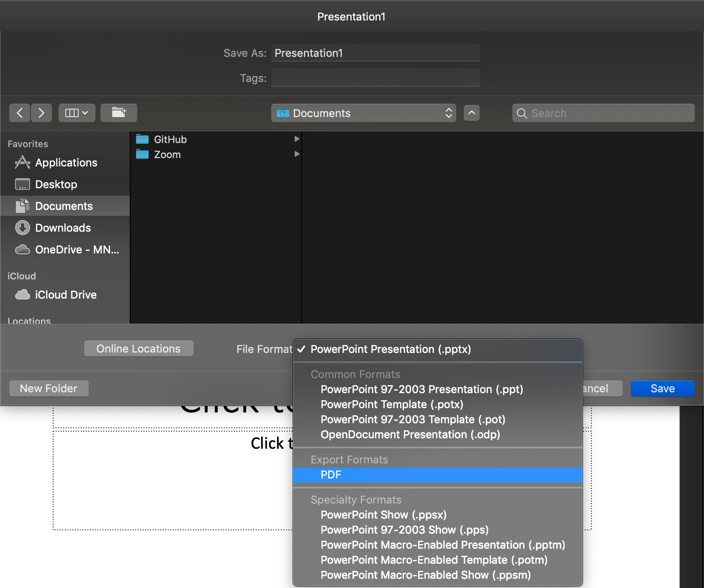Select OpenDocument Presentation (.odp) format

click(410, 435)
